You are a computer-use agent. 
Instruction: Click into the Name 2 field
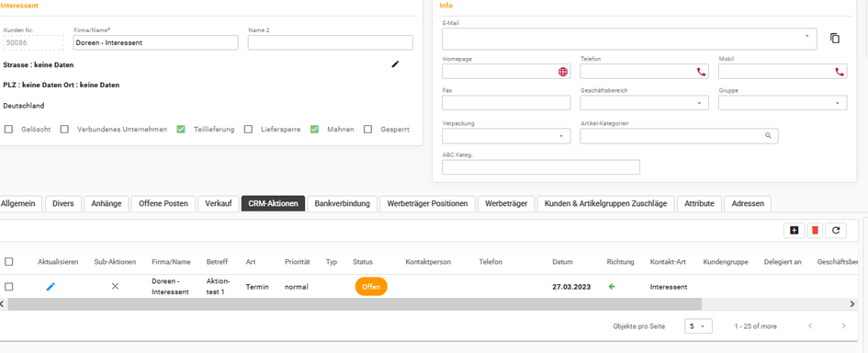(331, 42)
